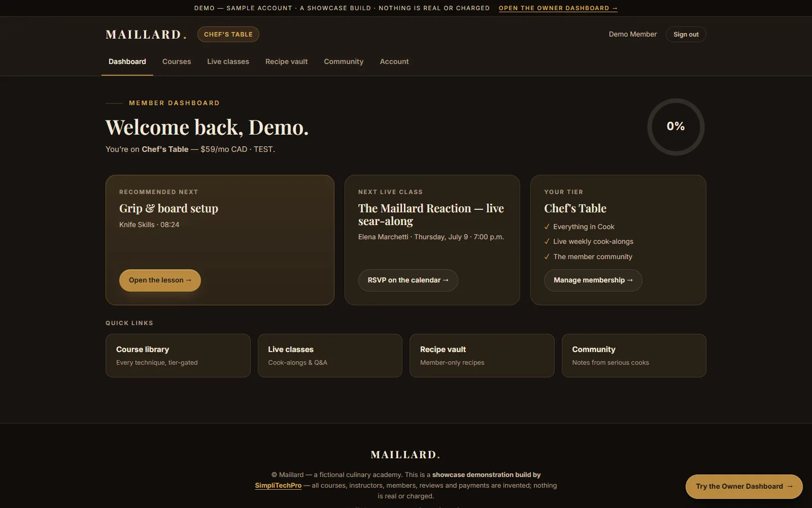Open the Recipe vault tab
Screen dimensions: 812x508
(286, 61)
